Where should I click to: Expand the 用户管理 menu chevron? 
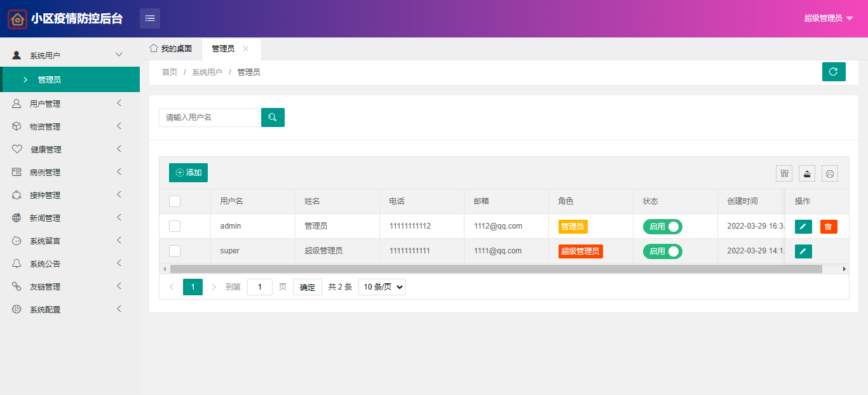pyautogui.click(x=119, y=103)
